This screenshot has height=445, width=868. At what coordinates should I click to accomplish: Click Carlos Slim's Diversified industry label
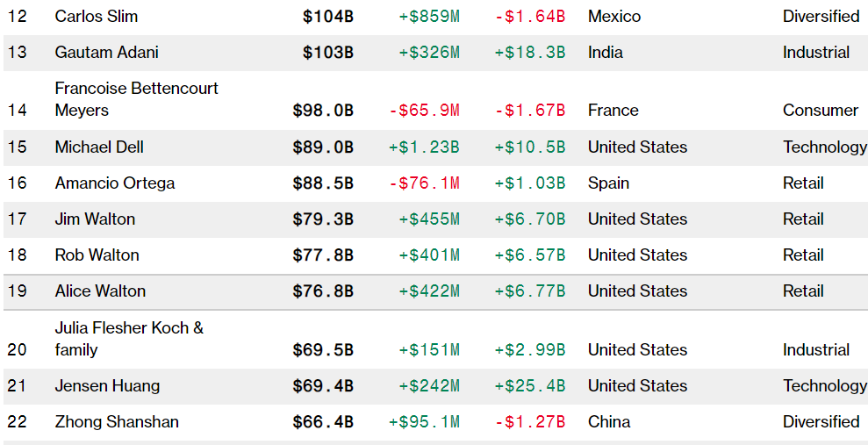click(x=821, y=17)
